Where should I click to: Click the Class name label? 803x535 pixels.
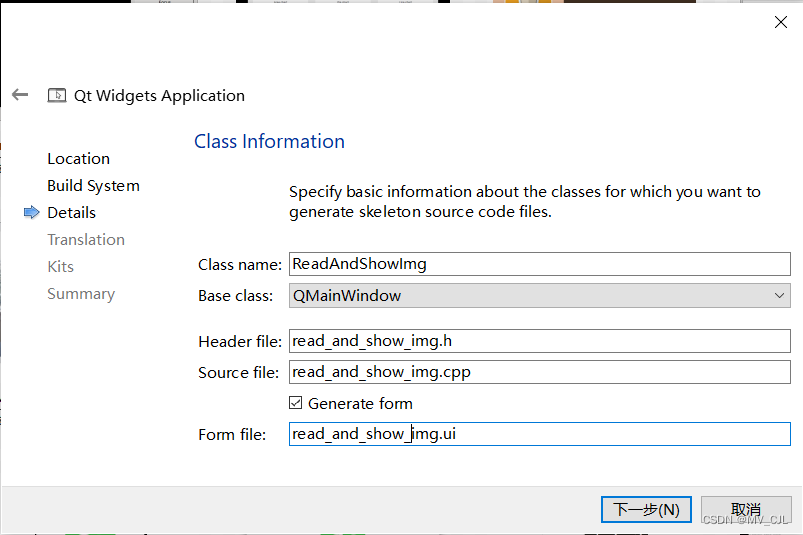coord(240,265)
